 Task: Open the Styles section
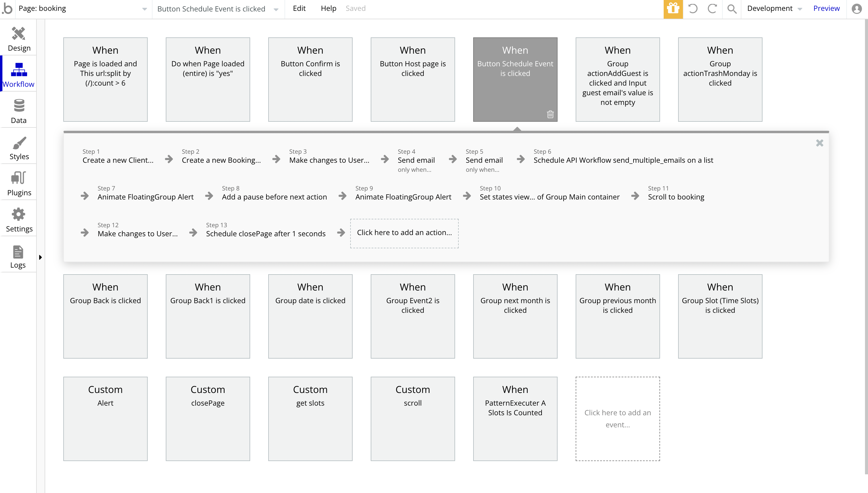(x=19, y=148)
